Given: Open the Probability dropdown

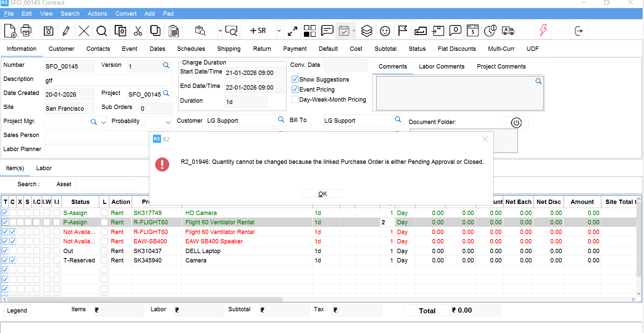Looking at the screenshot, I should (x=168, y=122).
